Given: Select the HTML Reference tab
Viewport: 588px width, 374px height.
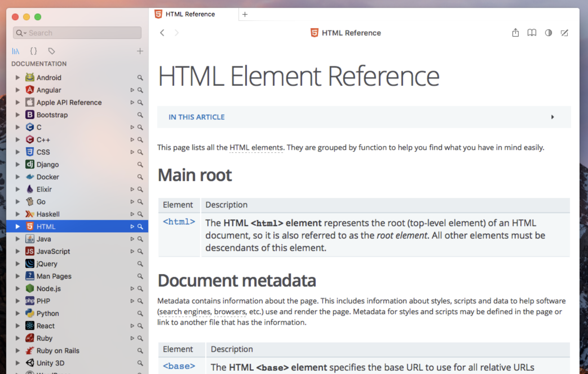Looking at the screenshot, I should point(190,14).
